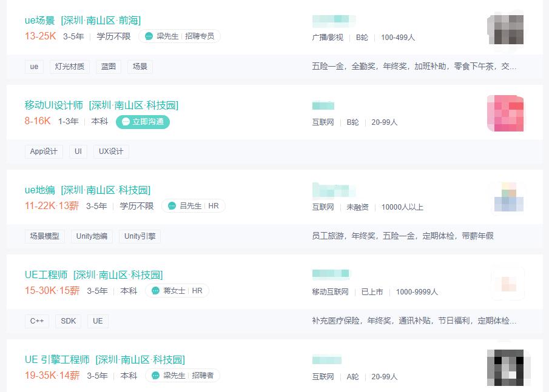Select the Unity引擎 skill tag

pyautogui.click(x=140, y=236)
